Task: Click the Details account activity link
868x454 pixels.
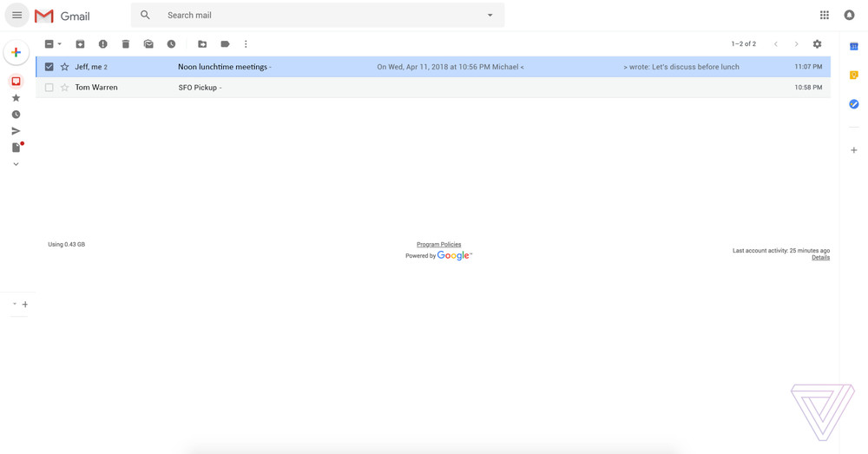Action: point(820,258)
